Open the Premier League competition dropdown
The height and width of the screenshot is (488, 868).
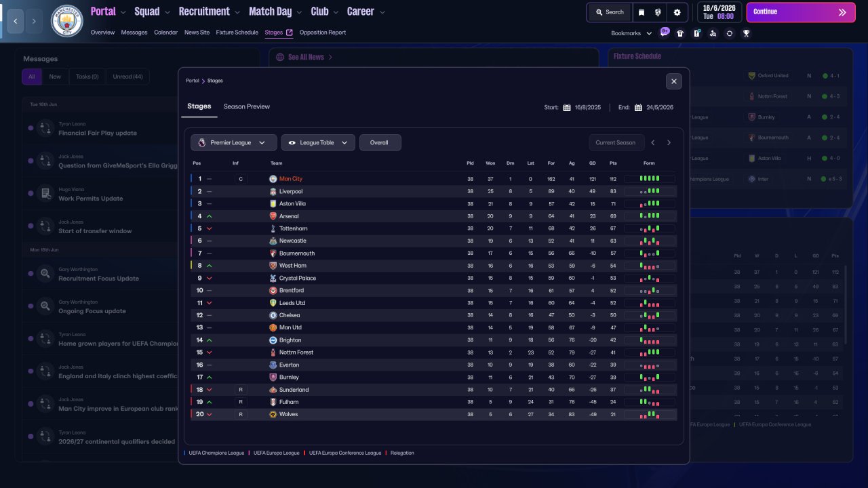(234, 142)
